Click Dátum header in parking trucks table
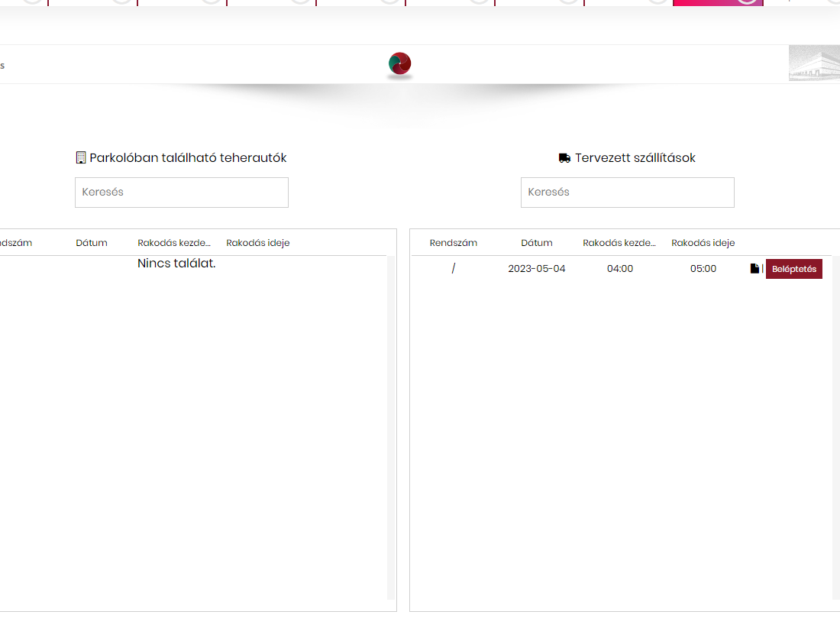 (x=92, y=243)
